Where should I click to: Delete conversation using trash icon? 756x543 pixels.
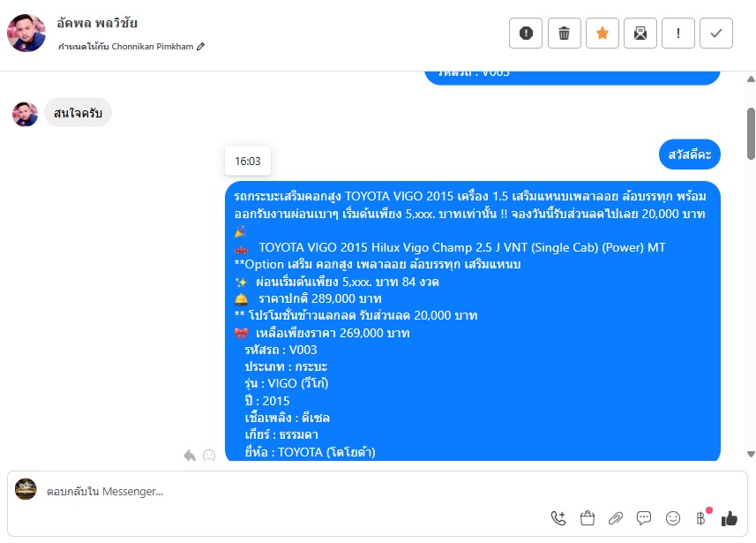(564, 34)
